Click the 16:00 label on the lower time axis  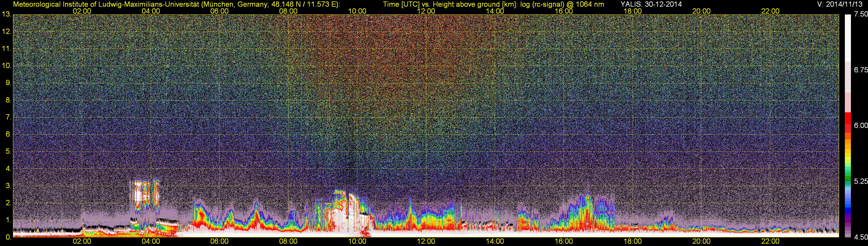[x=564, y=241]
